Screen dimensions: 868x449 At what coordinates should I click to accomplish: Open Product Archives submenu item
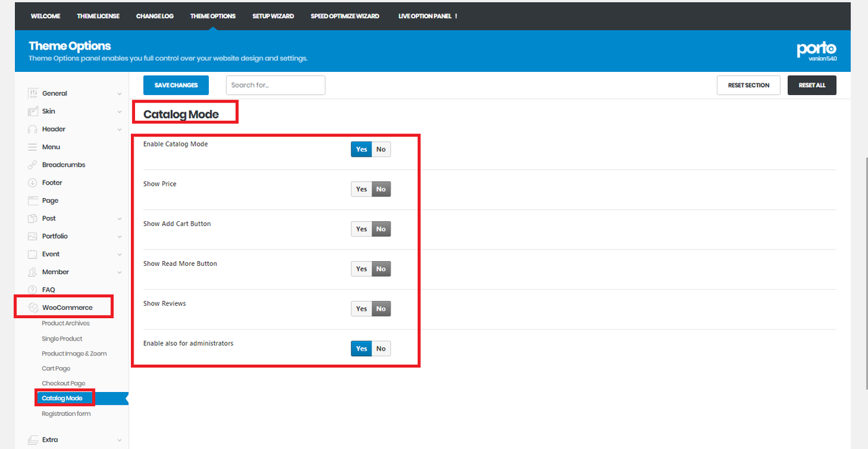point(66,324)
